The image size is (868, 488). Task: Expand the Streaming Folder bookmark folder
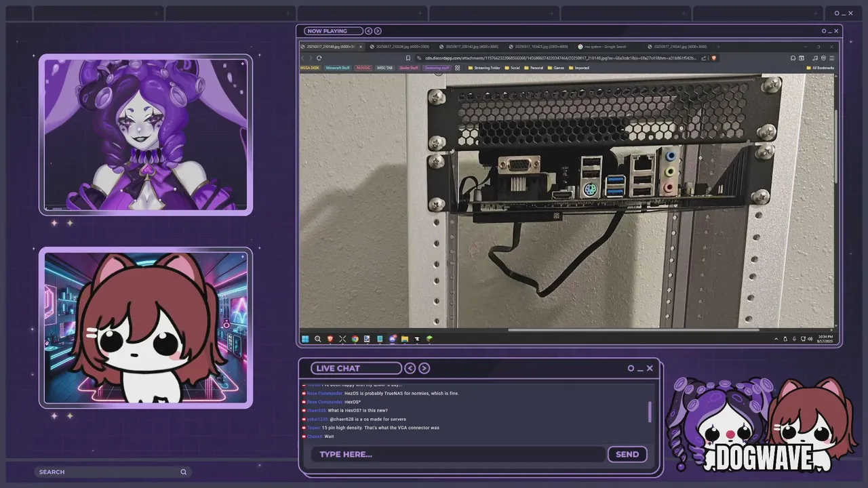coord(484,68)
